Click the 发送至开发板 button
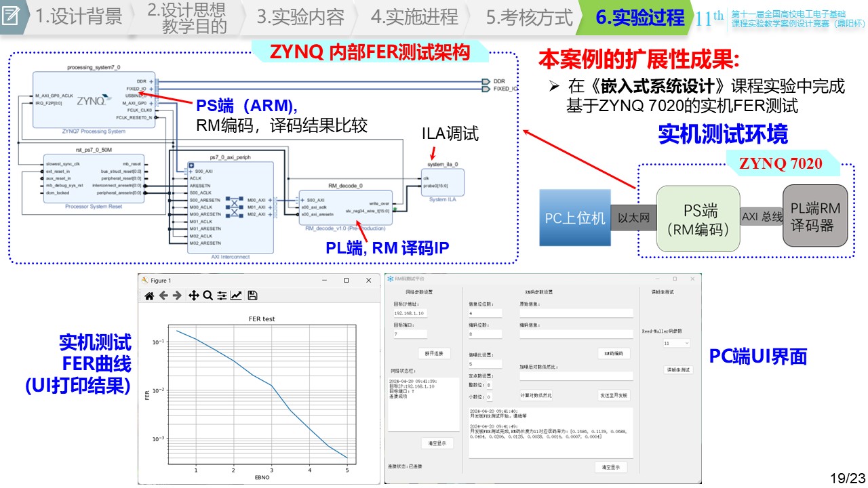The width and height of the screenshot is (868, 488). click(x=613, y=395)
